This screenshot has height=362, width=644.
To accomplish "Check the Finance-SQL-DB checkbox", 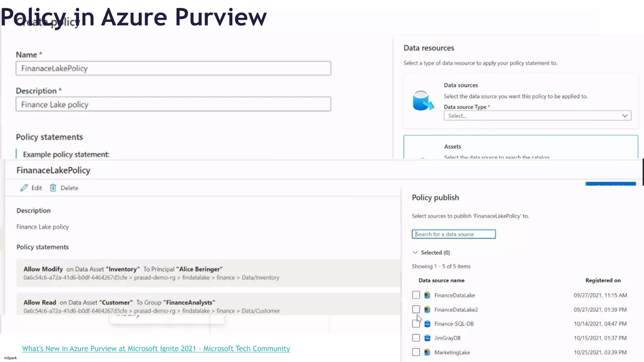I will click(416, 324).
